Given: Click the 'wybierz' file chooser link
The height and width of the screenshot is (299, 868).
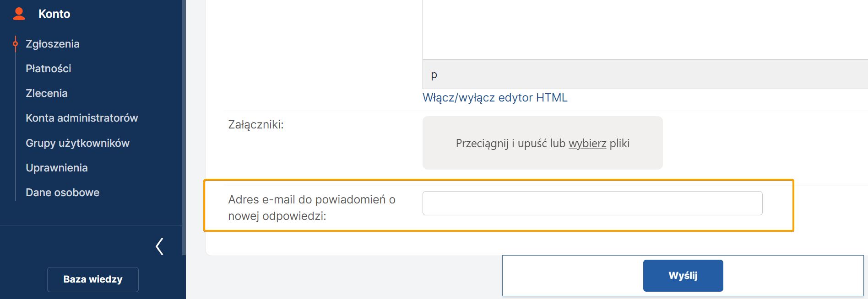Looking at the screenshot, I should pos(587,144).
